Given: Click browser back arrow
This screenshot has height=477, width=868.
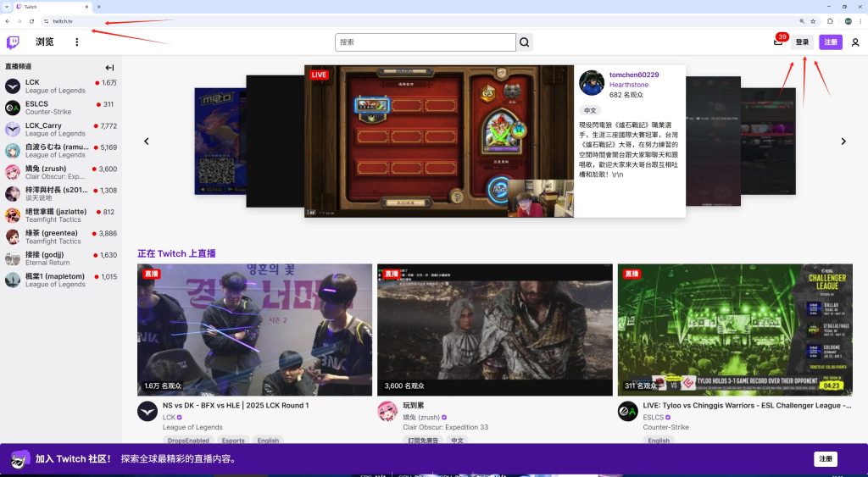Looking at the screenshot, I should point(7,21).
